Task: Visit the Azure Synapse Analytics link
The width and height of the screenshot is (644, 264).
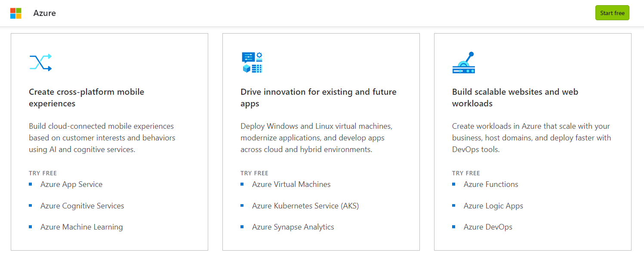Action: (x=293, y=227)
